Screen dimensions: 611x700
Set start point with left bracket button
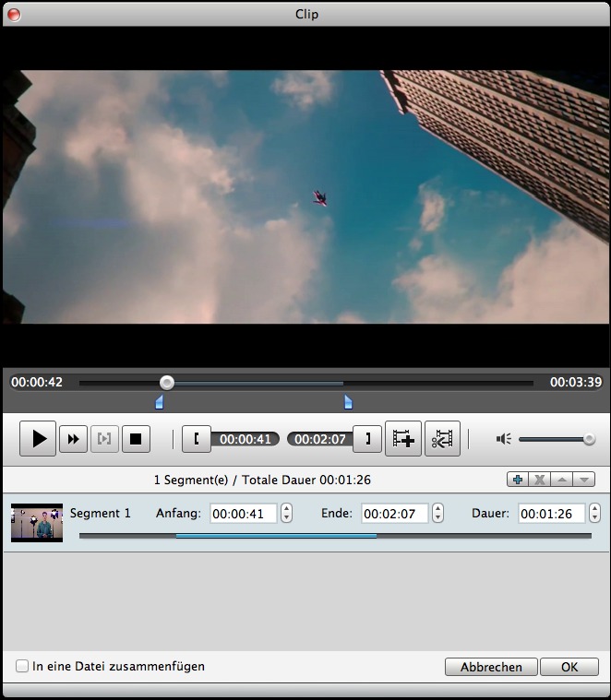[x=197, y=439]
